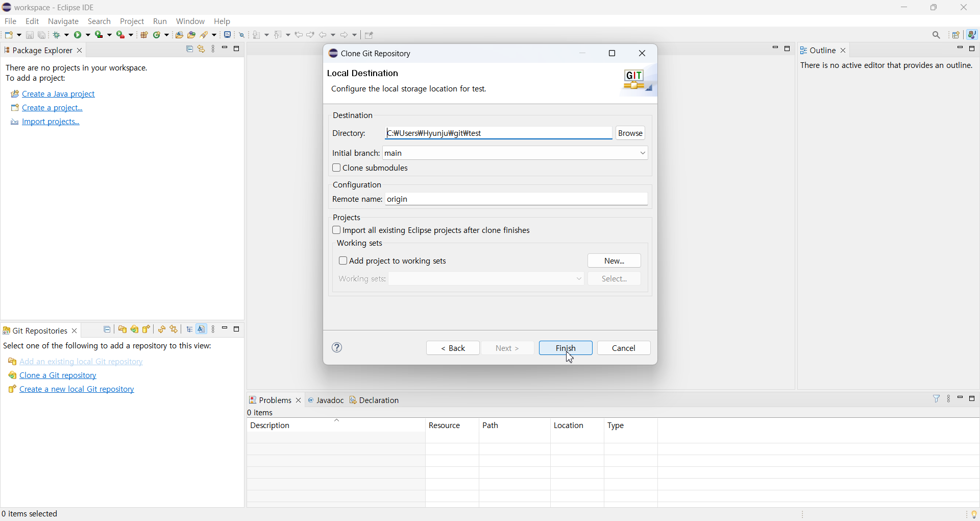
Task: Open the Navigate menu
Action: pyautogui.click(x=64, y=21)
